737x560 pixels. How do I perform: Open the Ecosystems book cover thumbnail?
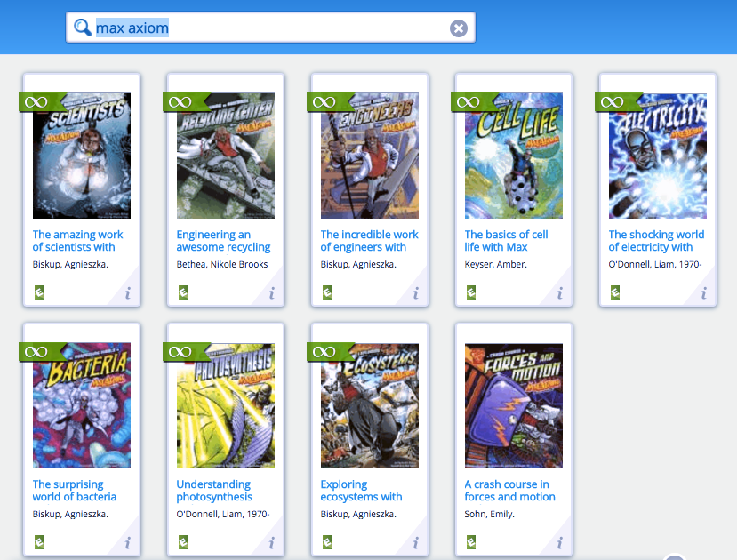click(370, 405)
